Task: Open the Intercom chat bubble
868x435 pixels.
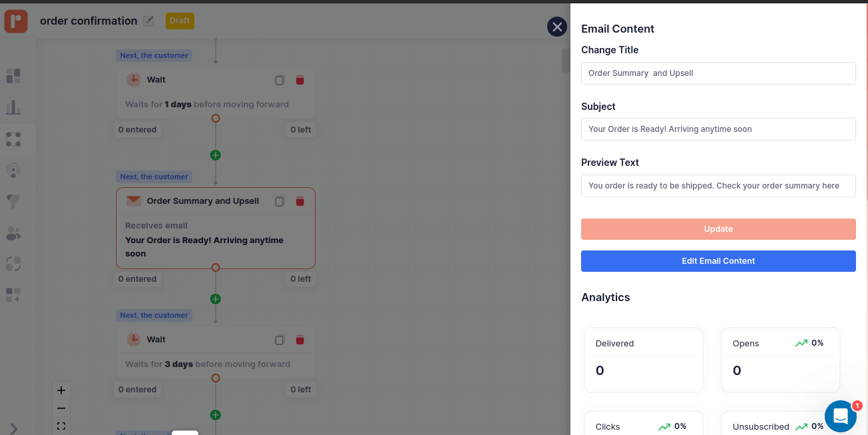Action: pyautogui.click(x=840, y=416)
